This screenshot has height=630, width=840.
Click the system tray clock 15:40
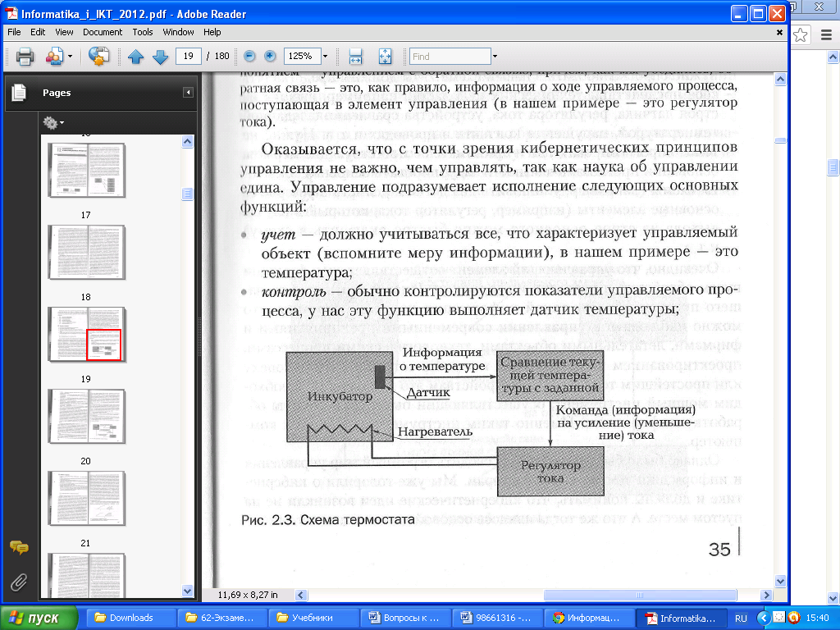pos(817,619)
